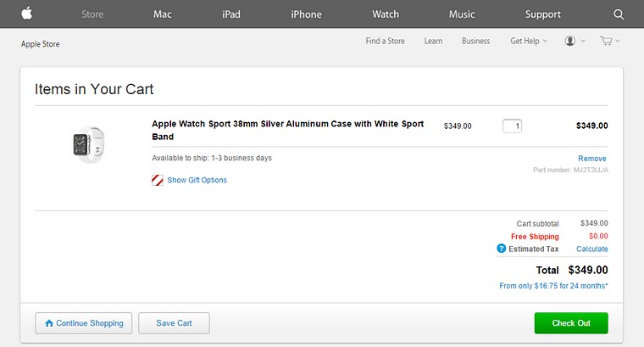The height and width of the screenshot is (347, 644).
Task: Click the Apple Watch product thumbnail
Action: [x=87, y=143]
